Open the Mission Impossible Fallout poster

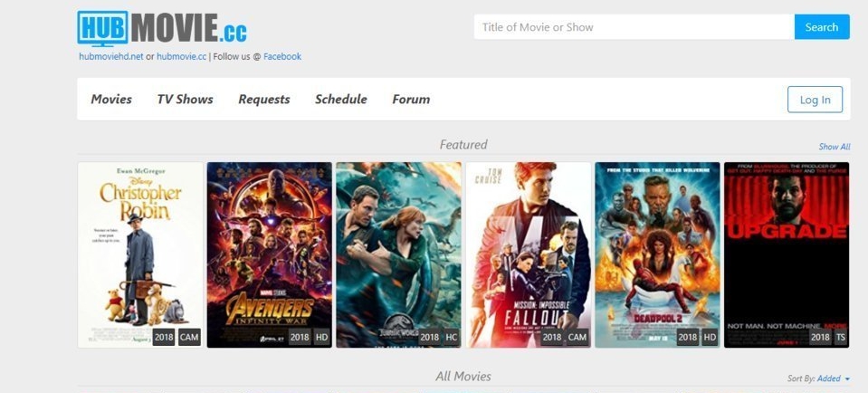pos(528,254)
